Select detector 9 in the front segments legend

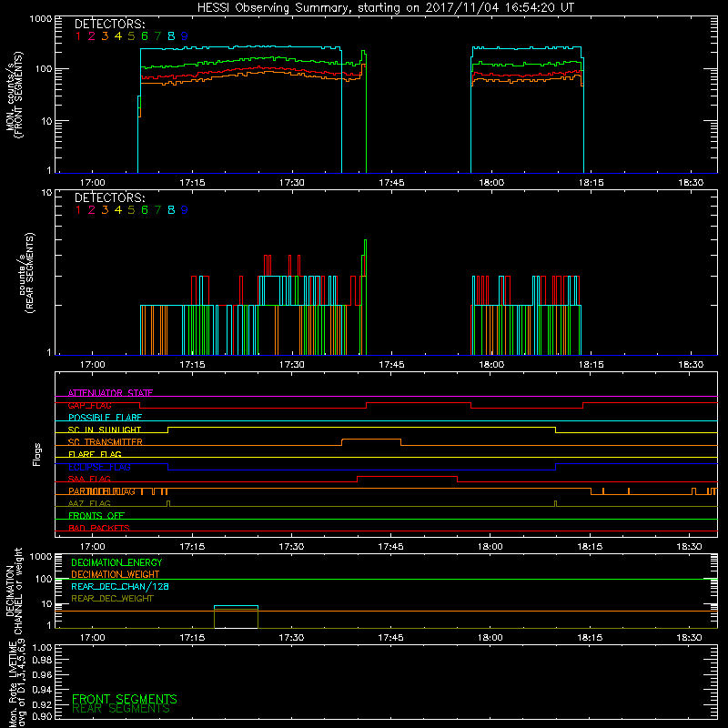tap(185, 36)
